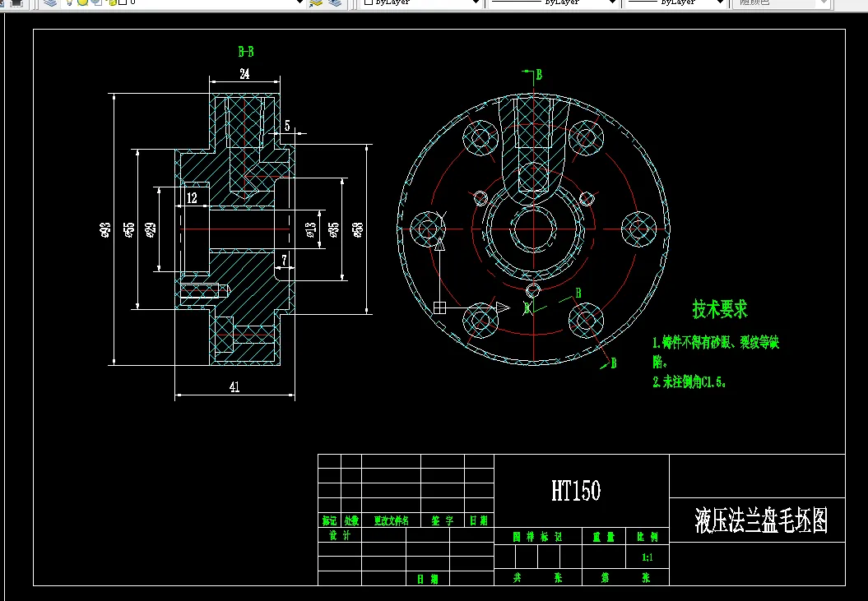
Task: Select the title 液压法兰盘毛坯图
Action: [x=761, y=520]
